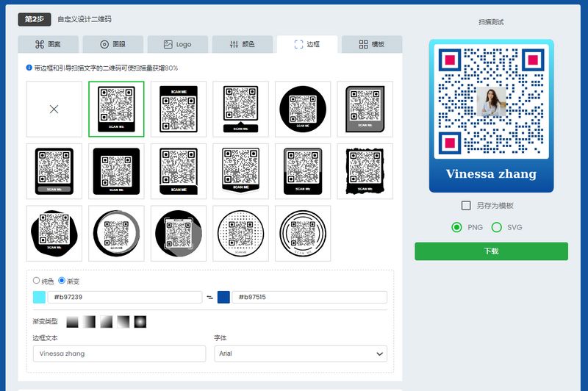588x391 pixels.
Task: Choose the gray-bordered black frame in second row
Action: pyautogui.click(x=303, y=171)
